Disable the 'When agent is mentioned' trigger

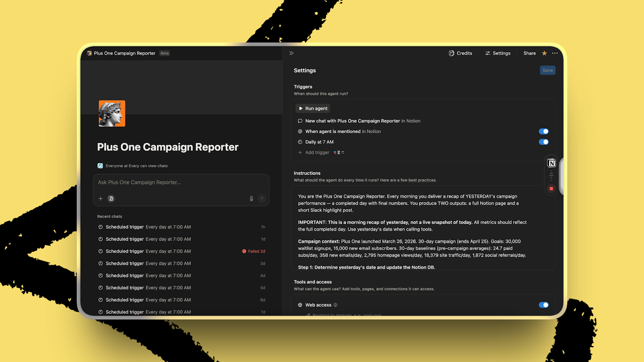point(543,132)
